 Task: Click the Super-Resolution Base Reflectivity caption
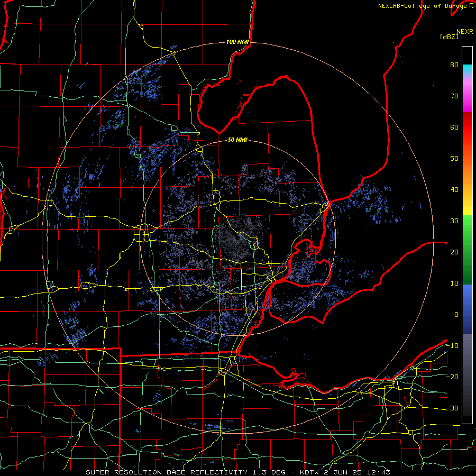[x=238, y=472]
